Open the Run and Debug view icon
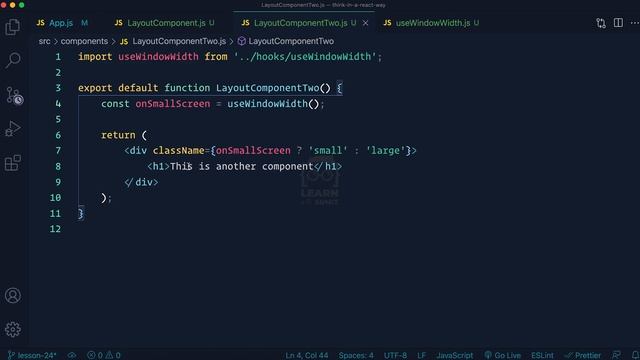 (13, 129)
